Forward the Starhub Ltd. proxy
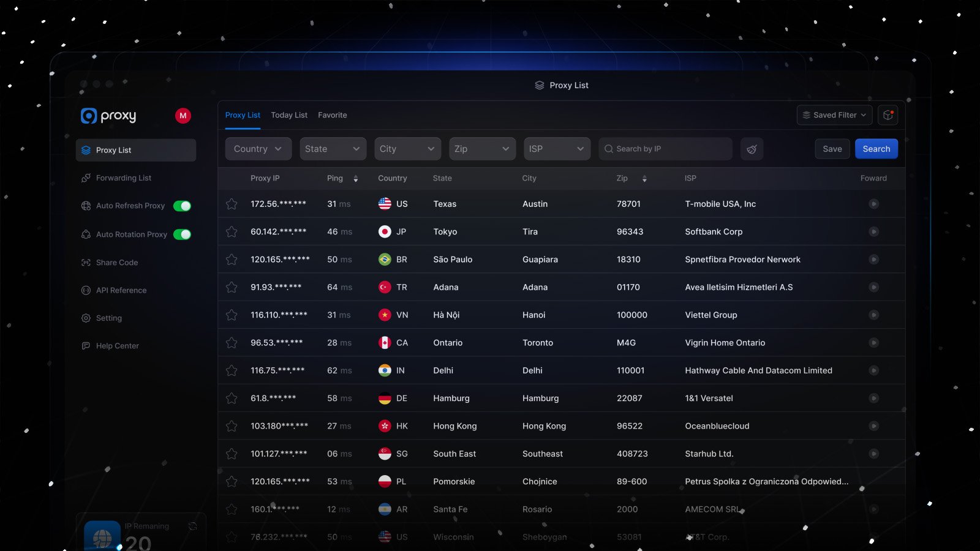This screenshot has height=551, width=980. click(874, 454)
